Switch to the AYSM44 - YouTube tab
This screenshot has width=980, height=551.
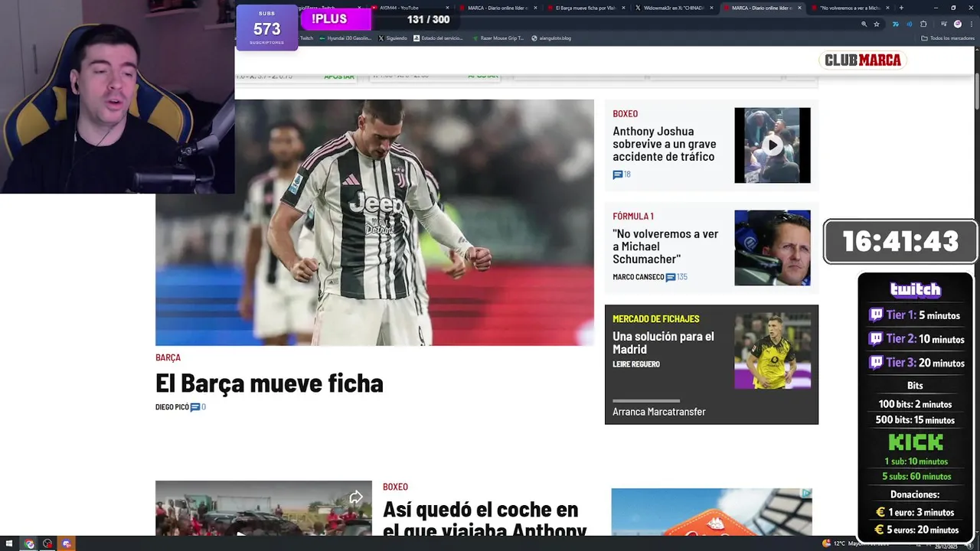410,8
